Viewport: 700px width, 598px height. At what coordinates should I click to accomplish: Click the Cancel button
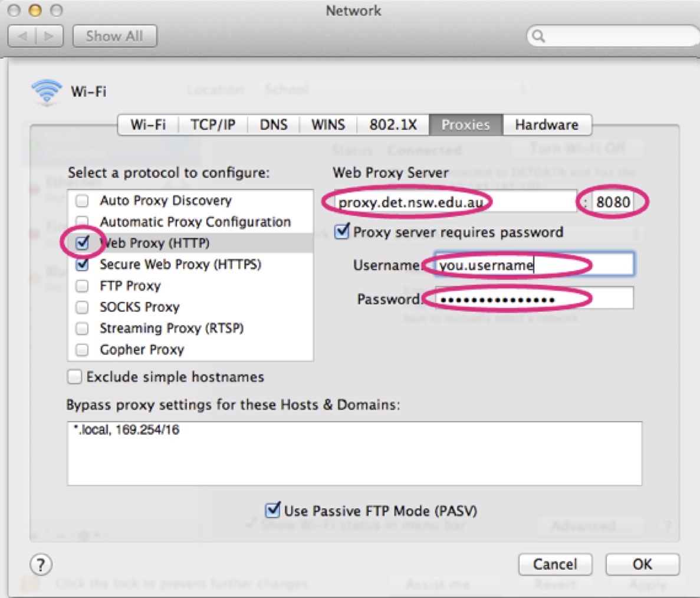pyautogui.click(x=556, y=564)
